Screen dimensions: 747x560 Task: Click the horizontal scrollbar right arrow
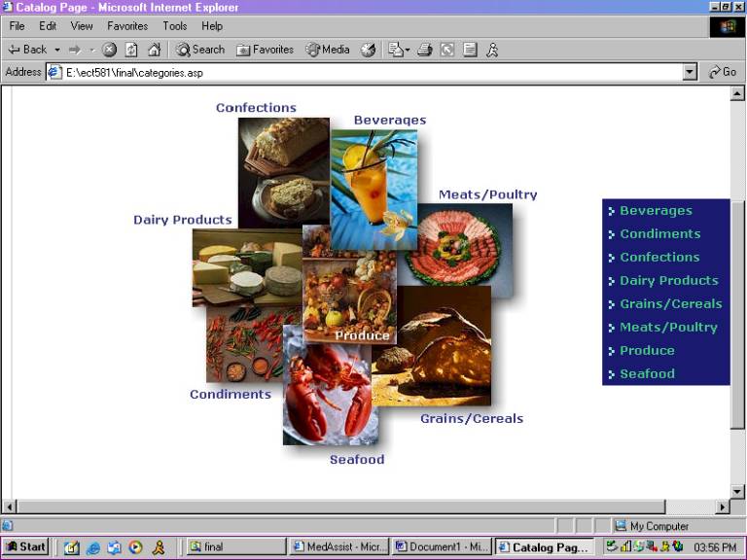723,507
